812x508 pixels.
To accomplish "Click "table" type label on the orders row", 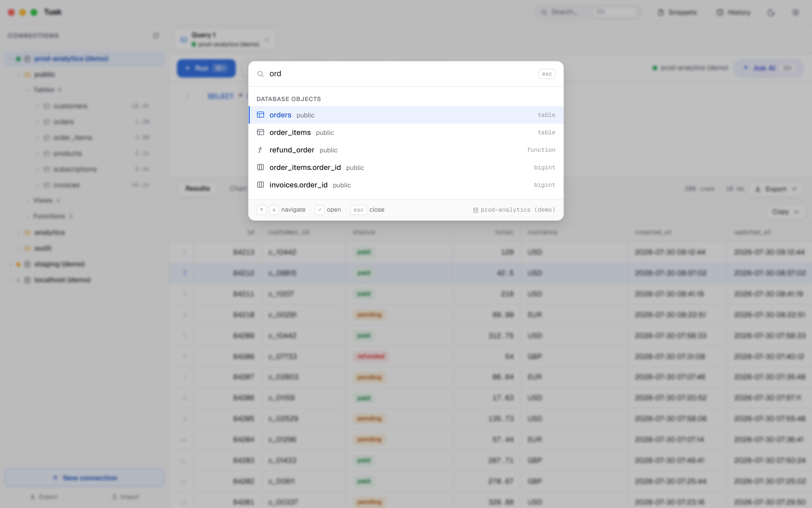I will pos(546,115).
